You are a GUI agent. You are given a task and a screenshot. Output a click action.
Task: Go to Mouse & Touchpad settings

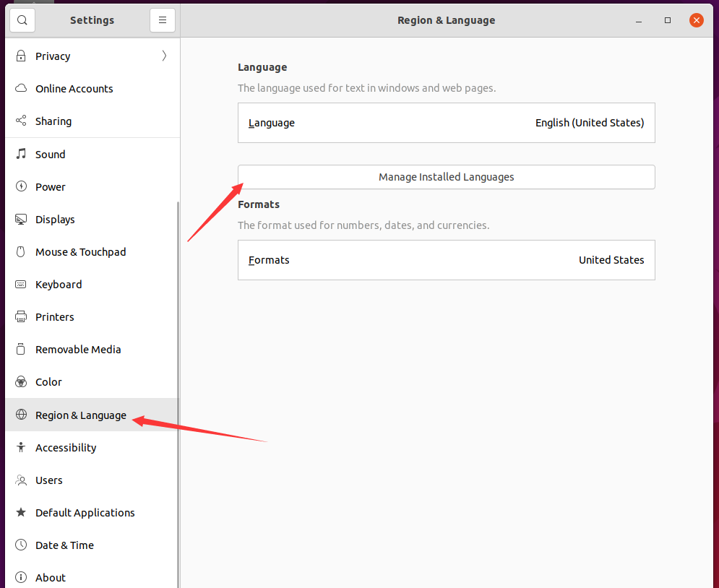pos(80,252)
